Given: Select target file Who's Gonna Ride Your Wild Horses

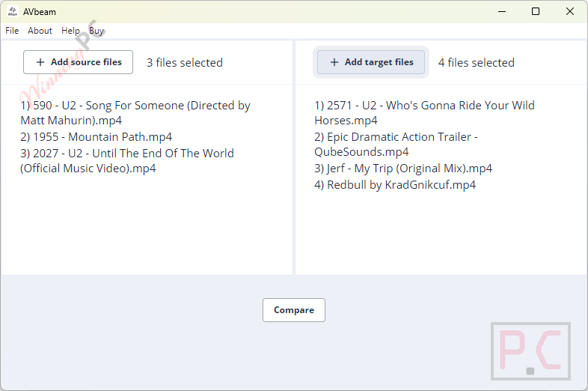Looking at the screenshot, I should [424, 112].
